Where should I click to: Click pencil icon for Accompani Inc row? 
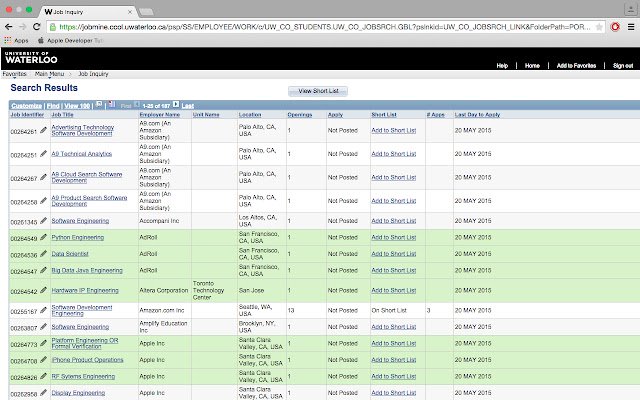coord(43,221)
